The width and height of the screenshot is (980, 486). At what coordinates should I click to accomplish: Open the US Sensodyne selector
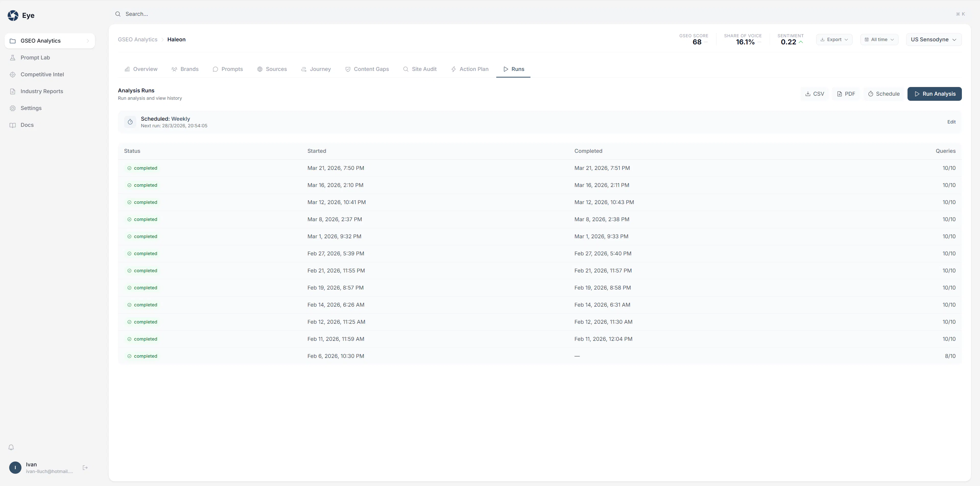click(x=934, y=40)
